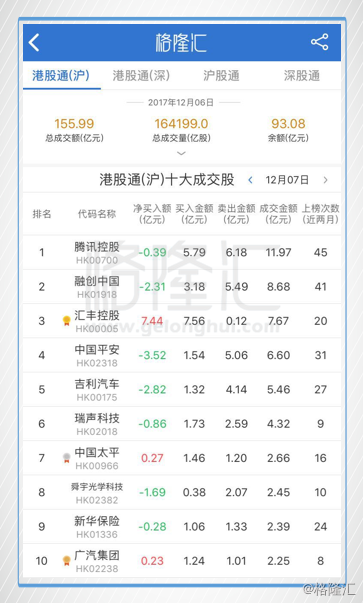Click the gold medal beside 汇丰控股

point(67,321)
